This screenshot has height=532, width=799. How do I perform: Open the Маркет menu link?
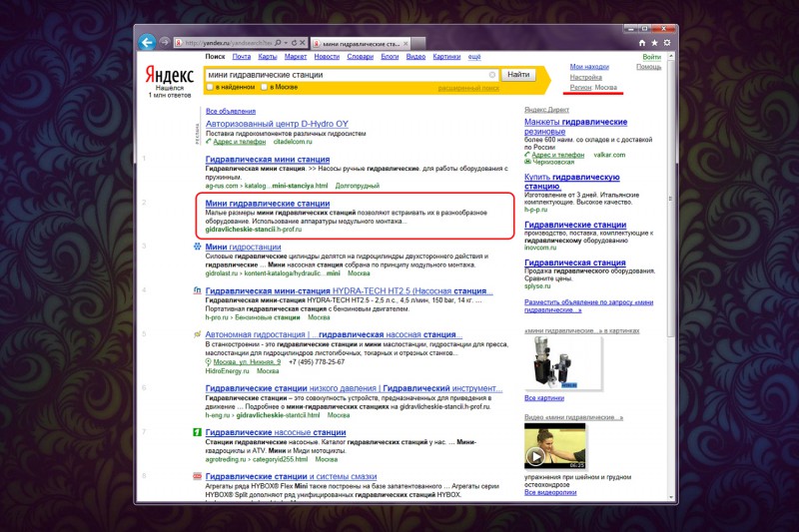click(296, 57)
